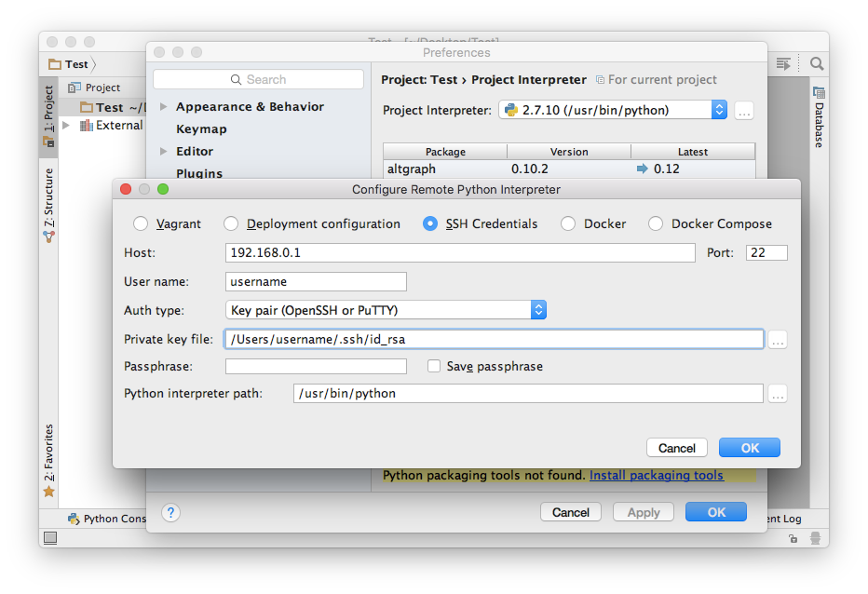Click the Preferences search field

(x=259, y=79)
